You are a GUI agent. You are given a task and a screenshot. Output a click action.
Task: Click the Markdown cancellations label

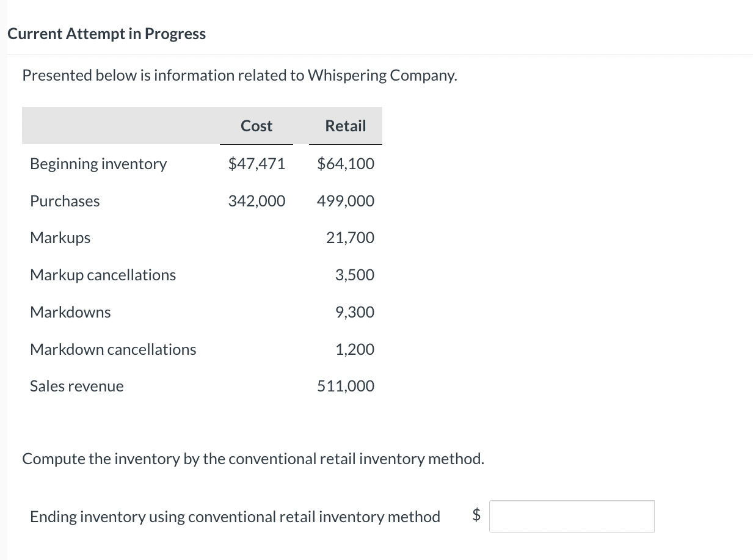pyautogui.click(x=113, y=349)
